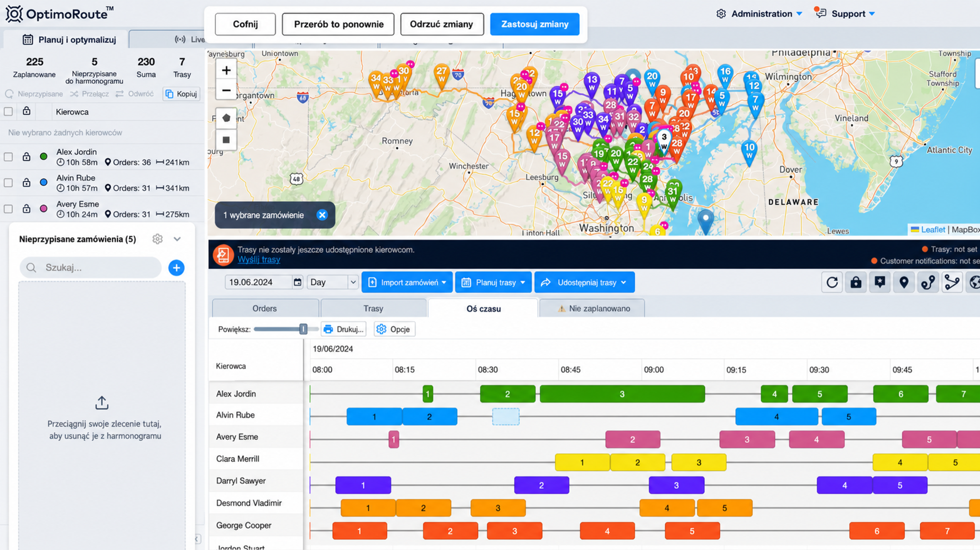Click the map pin toolbar icon
Viewport: 980px width, 550px height.
point(904,283)
